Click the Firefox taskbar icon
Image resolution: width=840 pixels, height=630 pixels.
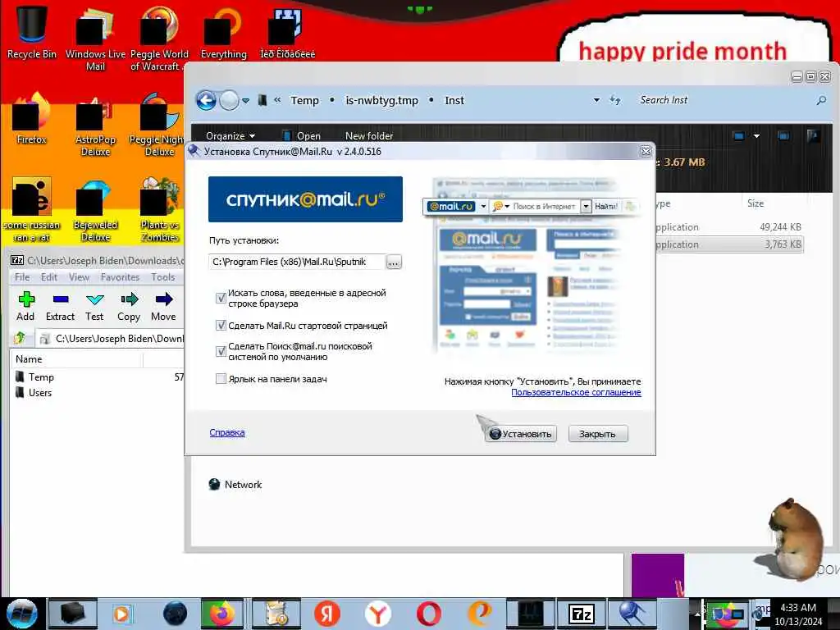[221, 614]
